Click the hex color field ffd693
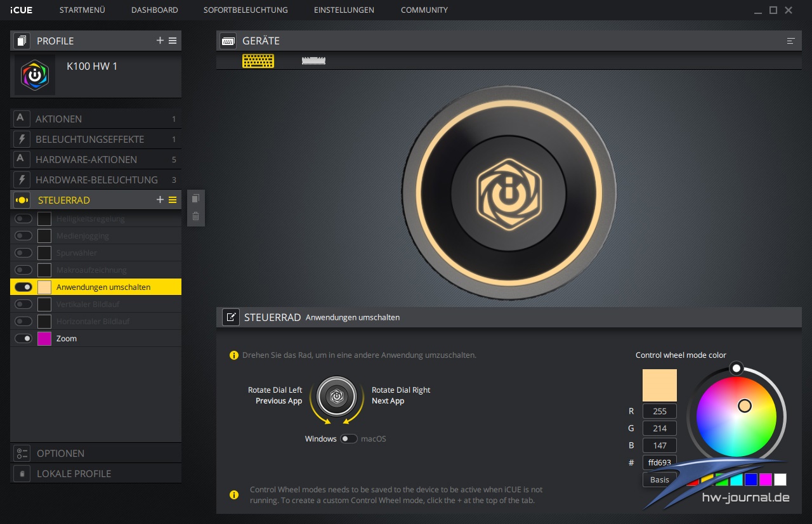The image size is (812, 524). [x=660, y=462]
